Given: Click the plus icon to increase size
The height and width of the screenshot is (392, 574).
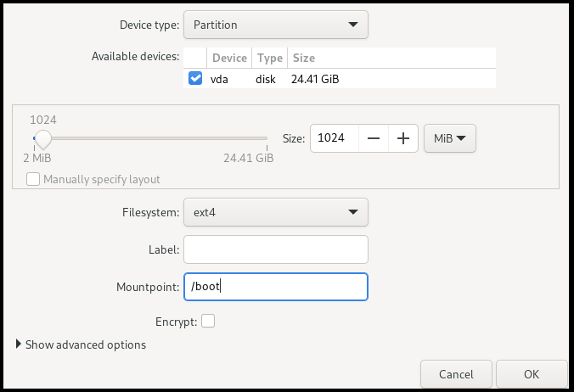Looking at the screenshot, I should 403,138.
